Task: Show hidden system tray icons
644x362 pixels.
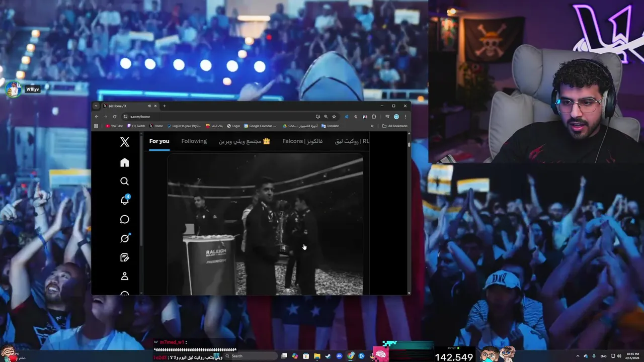Action: click(x=578, y=356)
